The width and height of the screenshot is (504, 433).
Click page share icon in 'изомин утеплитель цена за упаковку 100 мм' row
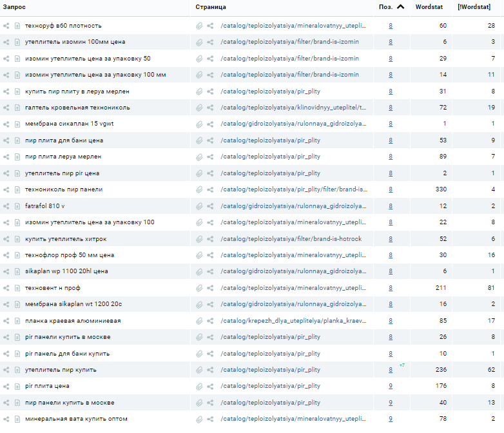pos(210,75)
